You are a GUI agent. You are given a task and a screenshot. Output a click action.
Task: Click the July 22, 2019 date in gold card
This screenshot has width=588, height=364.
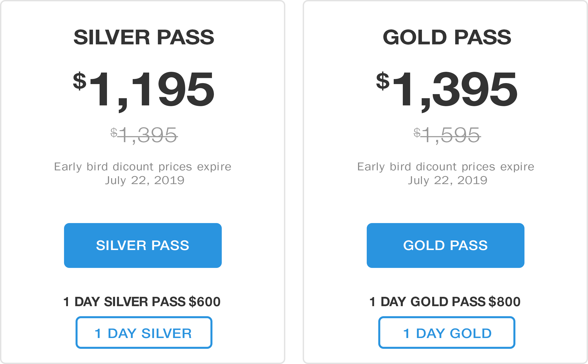point(448,181)
